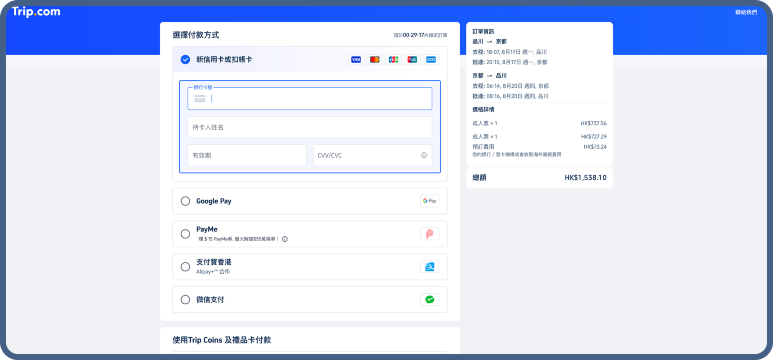
Task: Click the 持卡人姓名 cardholder name field
Action: [310, 127]
